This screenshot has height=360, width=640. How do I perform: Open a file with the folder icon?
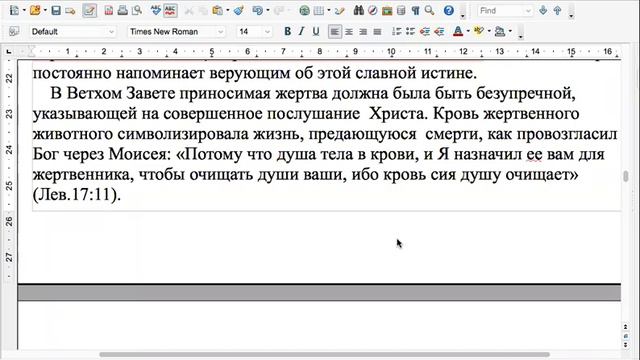tap(35, 10)
